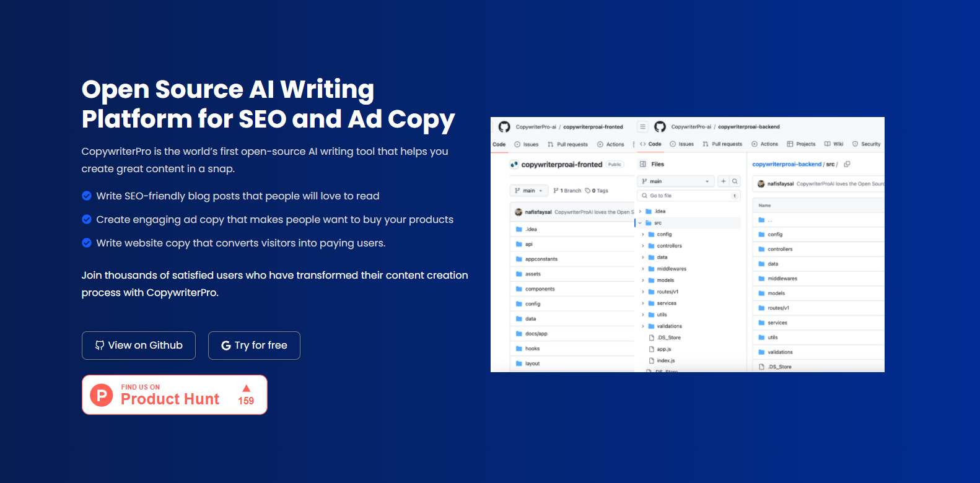Viewport: 980px width, 483px height.
Task: Select the Code tab in the frontend repo
Action: click(x=499, y=144)
